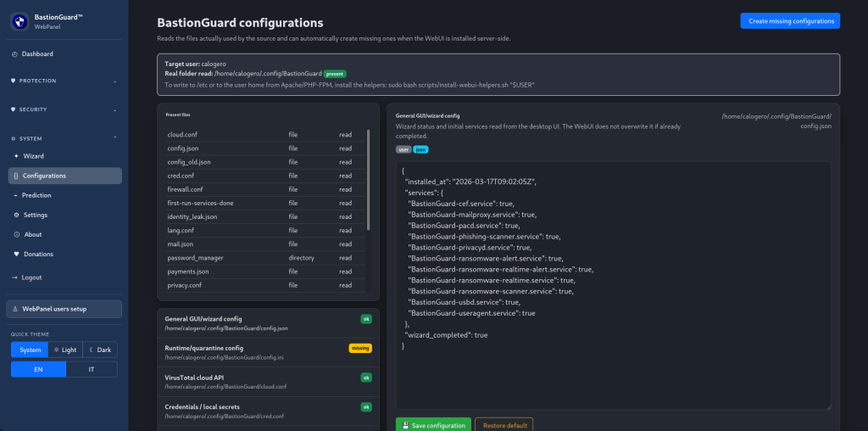Click the identity_leak.json file row
868x431 pixels.
pyautogui.click(x=265, y=216)
